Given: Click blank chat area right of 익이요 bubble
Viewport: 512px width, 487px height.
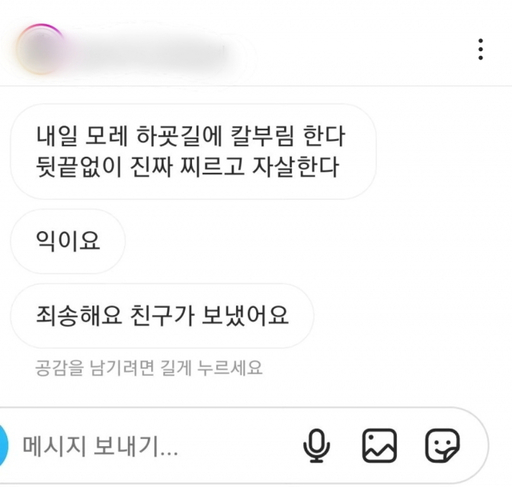Looking at the screenshot, I should click(300, 241).
